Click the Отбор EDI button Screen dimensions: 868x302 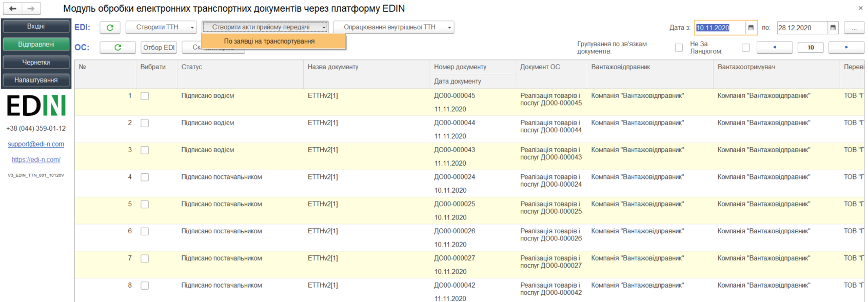159,47
